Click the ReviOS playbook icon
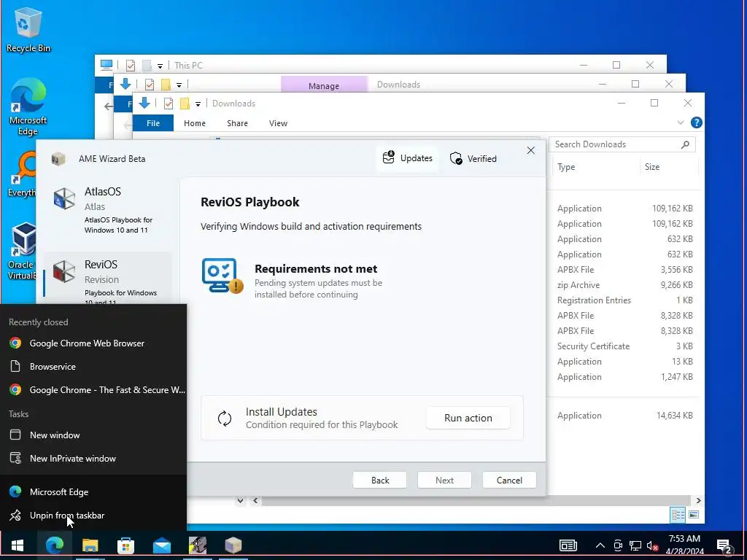 click(x=64, y=271)
